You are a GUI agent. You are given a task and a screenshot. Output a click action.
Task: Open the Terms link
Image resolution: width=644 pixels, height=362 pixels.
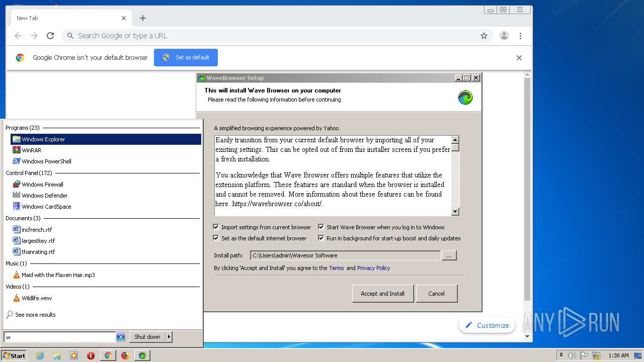click(x=337, y=268)
